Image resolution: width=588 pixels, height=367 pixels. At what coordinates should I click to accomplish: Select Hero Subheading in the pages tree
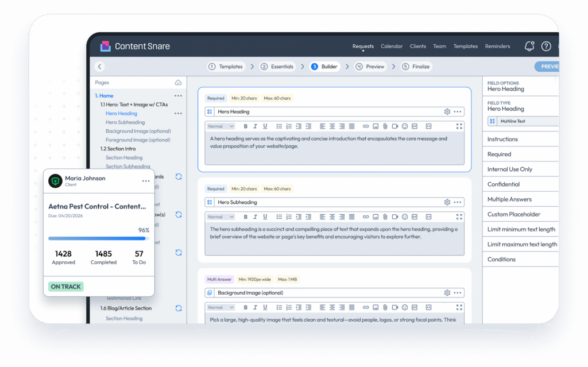coord(125,122)
